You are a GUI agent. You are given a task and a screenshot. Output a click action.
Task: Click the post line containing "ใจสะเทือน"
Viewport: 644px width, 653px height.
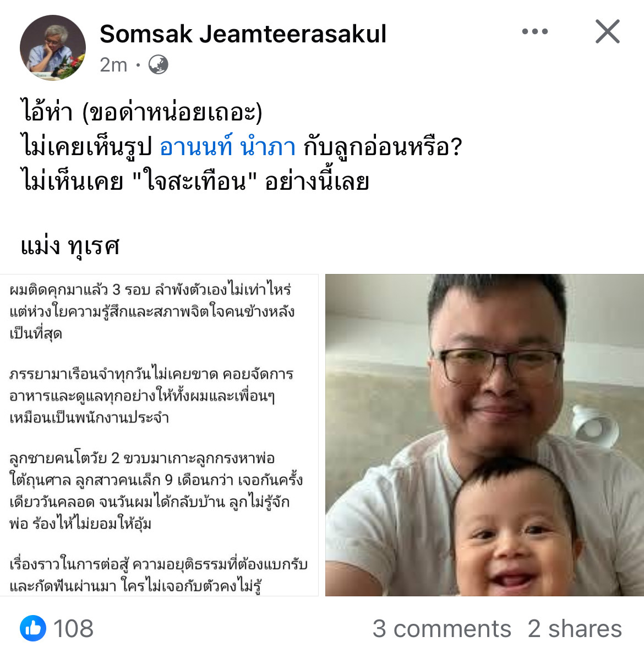point(195,182)
